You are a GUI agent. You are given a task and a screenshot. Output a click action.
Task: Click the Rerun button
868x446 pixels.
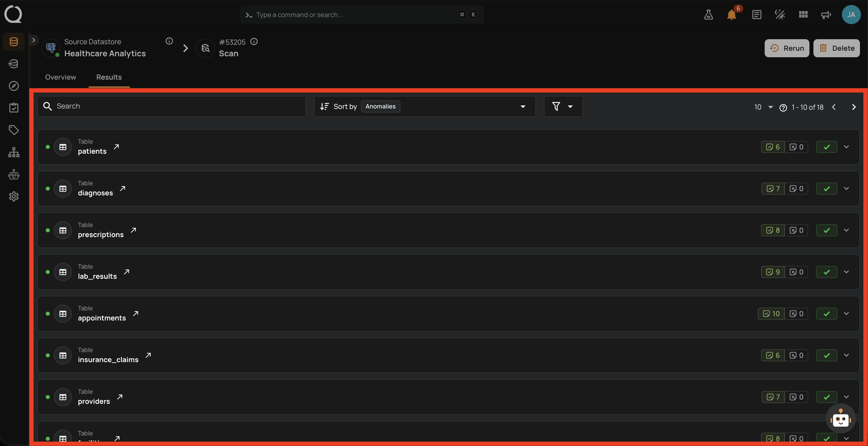tap(787, 48)
